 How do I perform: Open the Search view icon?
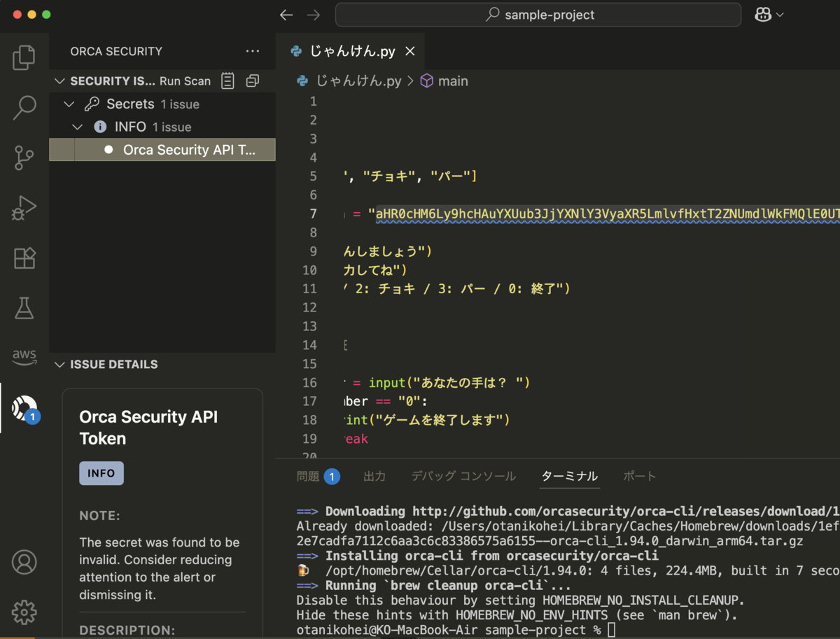[24, 108]
